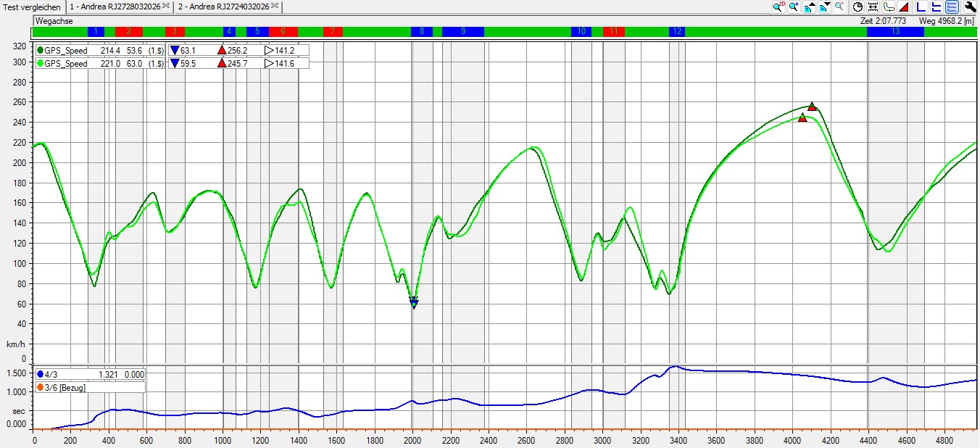This screenshot has width=980, height=448.
Task: Toggle the highlighted stacked-rows layout button
Action: pyautogui.click(x=952, y=7)
